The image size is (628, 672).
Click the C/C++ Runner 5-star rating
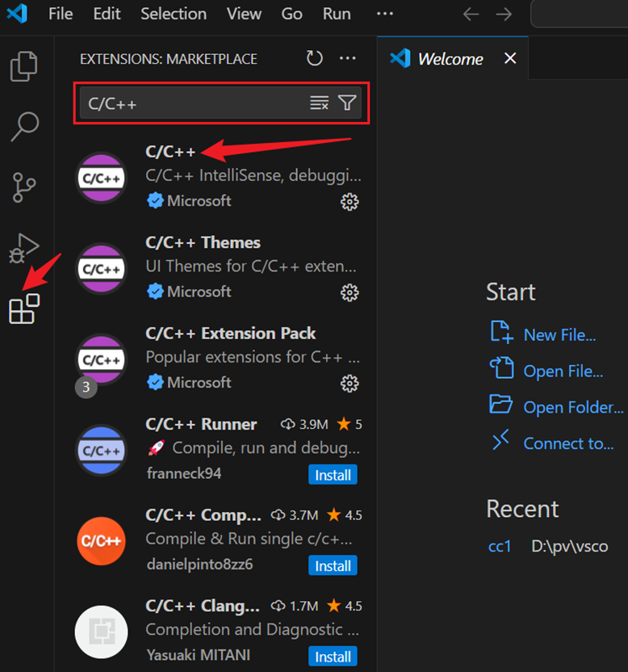click(350, 424)
